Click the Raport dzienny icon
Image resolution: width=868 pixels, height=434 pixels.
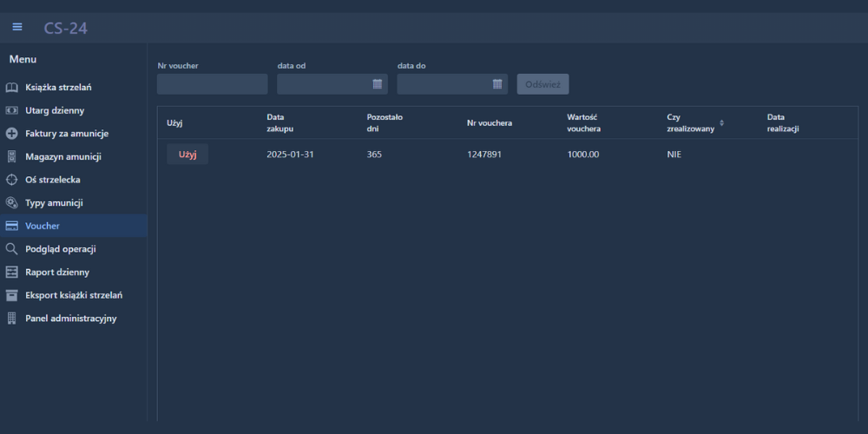11,272
